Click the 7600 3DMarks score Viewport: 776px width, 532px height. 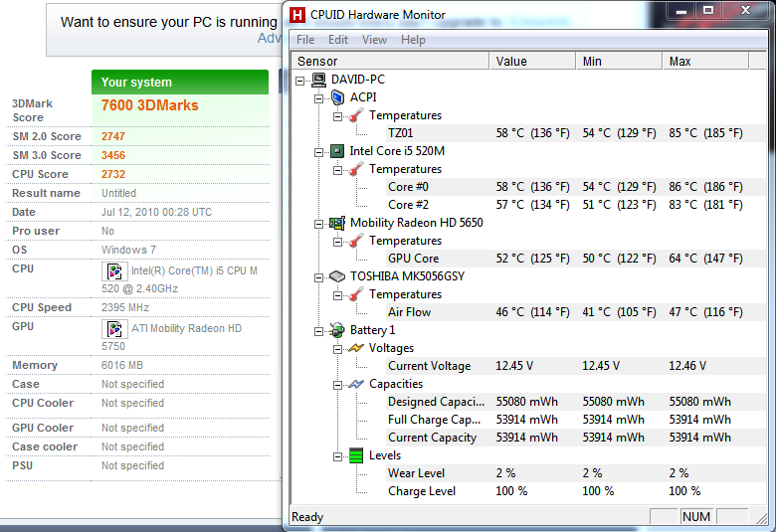(x=149, y=105)
